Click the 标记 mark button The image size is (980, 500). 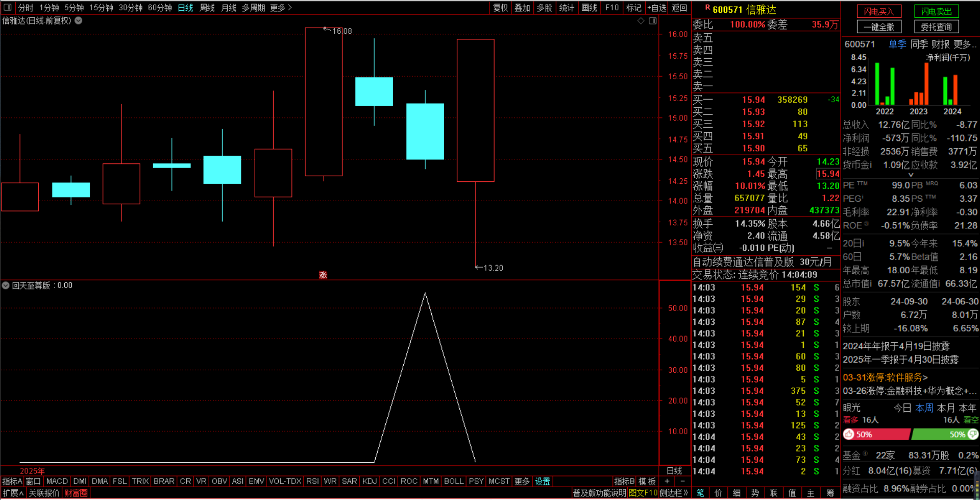(x=634, y=8)
